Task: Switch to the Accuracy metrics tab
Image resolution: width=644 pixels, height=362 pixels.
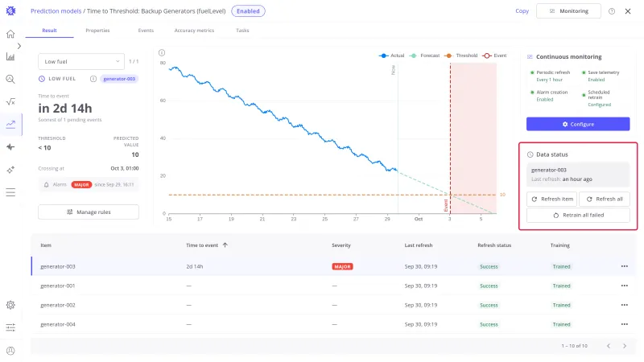Action: pos(194,31)
